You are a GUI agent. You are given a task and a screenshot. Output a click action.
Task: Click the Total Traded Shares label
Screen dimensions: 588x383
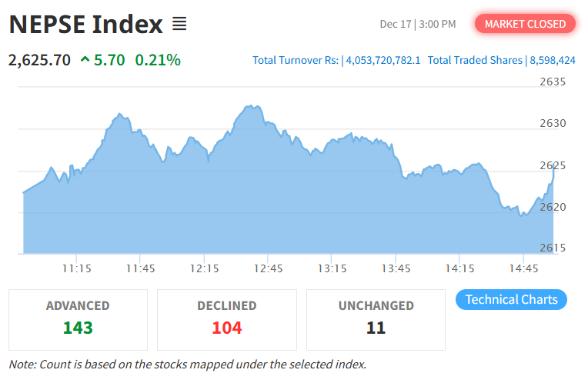(475, 60)
